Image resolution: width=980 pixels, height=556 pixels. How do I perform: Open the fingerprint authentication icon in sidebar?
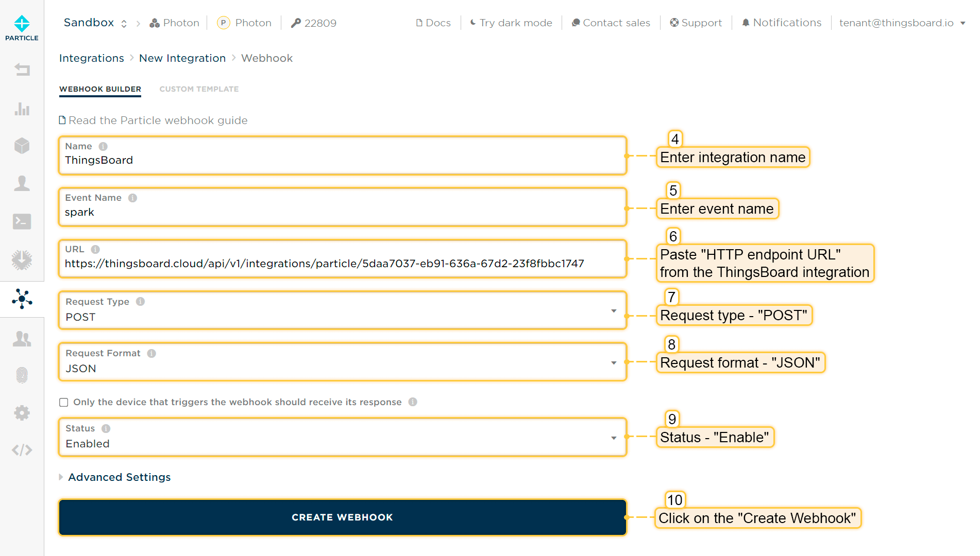(x=22, y=375)
